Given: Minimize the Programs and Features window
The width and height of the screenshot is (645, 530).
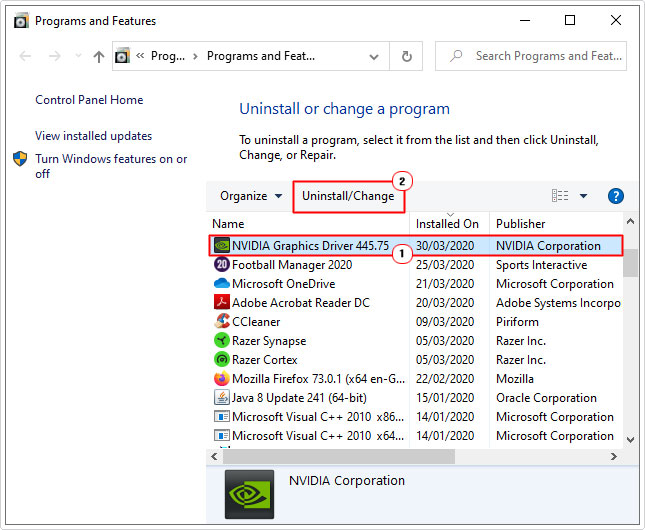Looking at the screenshot, I should 525,20.
